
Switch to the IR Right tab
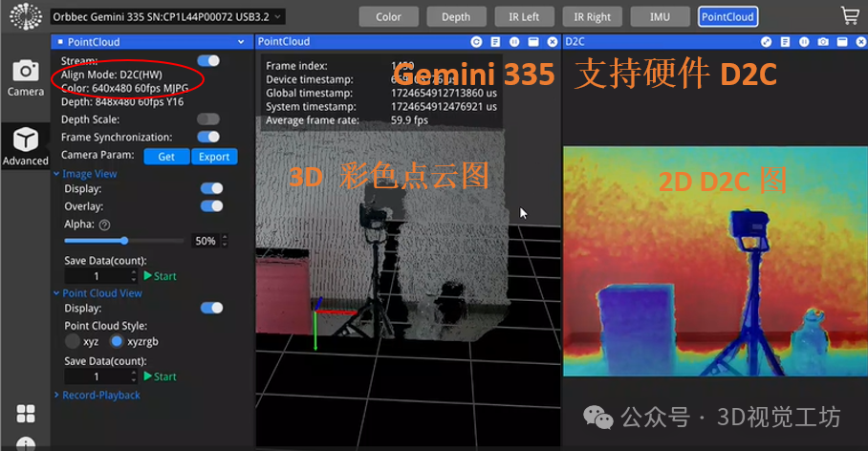592,16
